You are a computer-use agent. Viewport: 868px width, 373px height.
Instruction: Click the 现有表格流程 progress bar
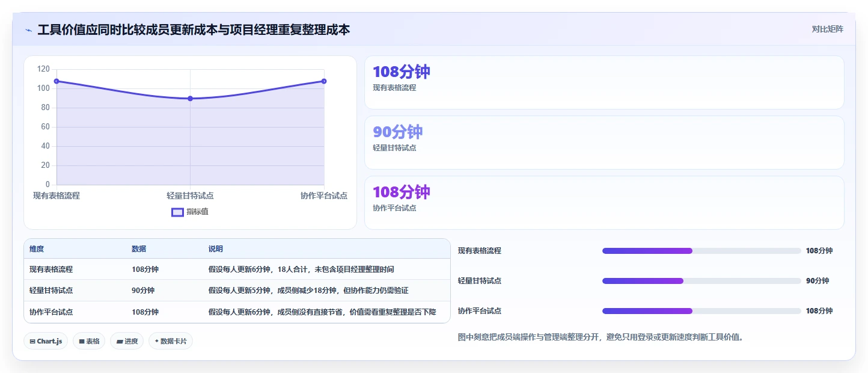701,251
